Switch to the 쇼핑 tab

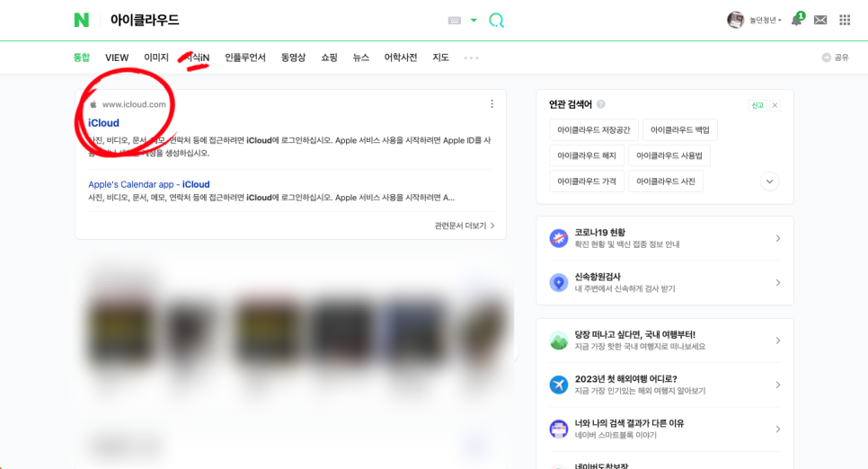click(330, 58)
